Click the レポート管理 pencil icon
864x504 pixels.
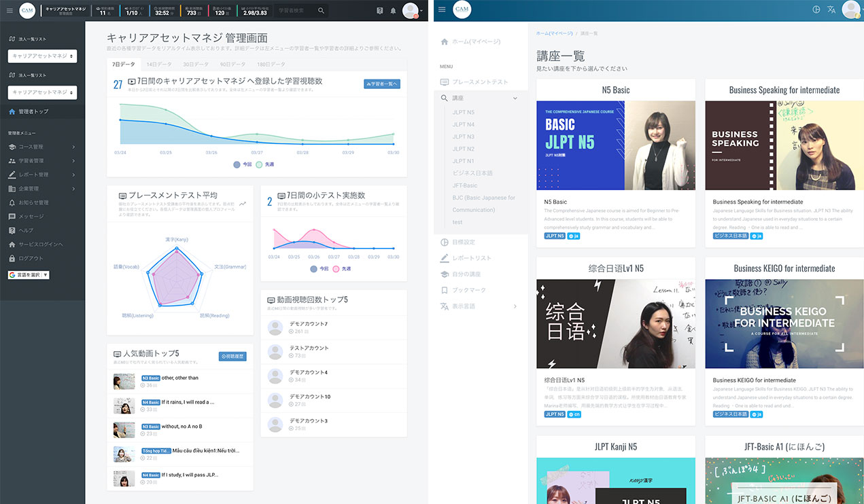(x=12, y=175)
